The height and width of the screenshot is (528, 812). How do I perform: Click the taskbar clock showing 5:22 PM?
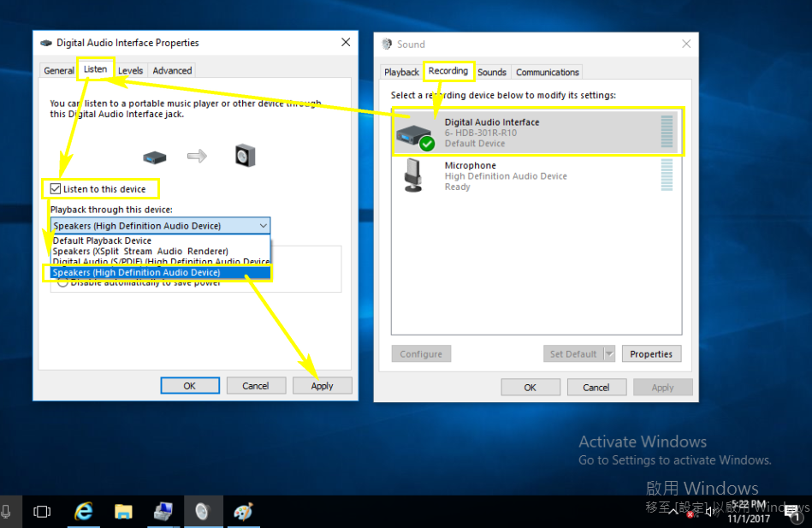click(x=749, y=512)
